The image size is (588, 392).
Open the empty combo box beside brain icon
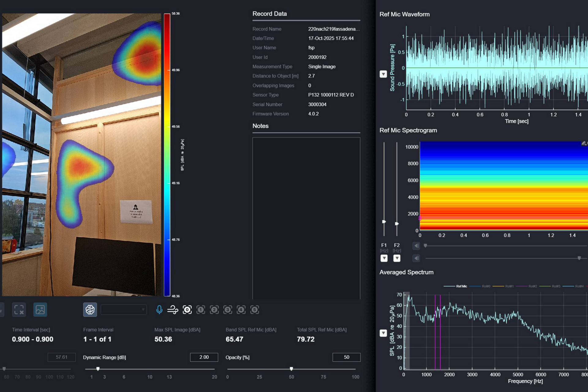point(123,310)
